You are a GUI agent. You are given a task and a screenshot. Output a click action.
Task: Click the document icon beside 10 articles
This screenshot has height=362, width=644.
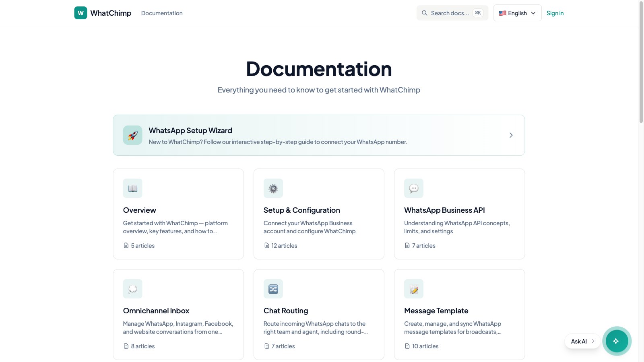407,346
